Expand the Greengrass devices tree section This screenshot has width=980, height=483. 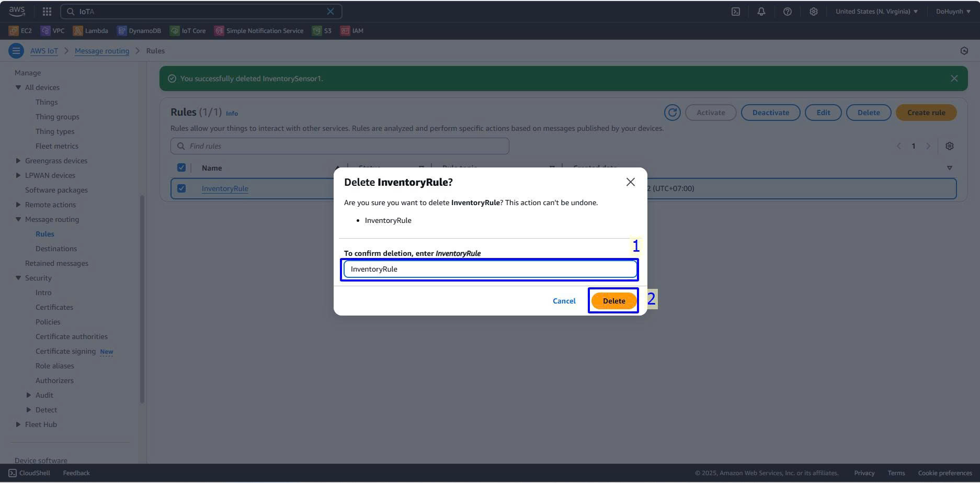[18, 161]
